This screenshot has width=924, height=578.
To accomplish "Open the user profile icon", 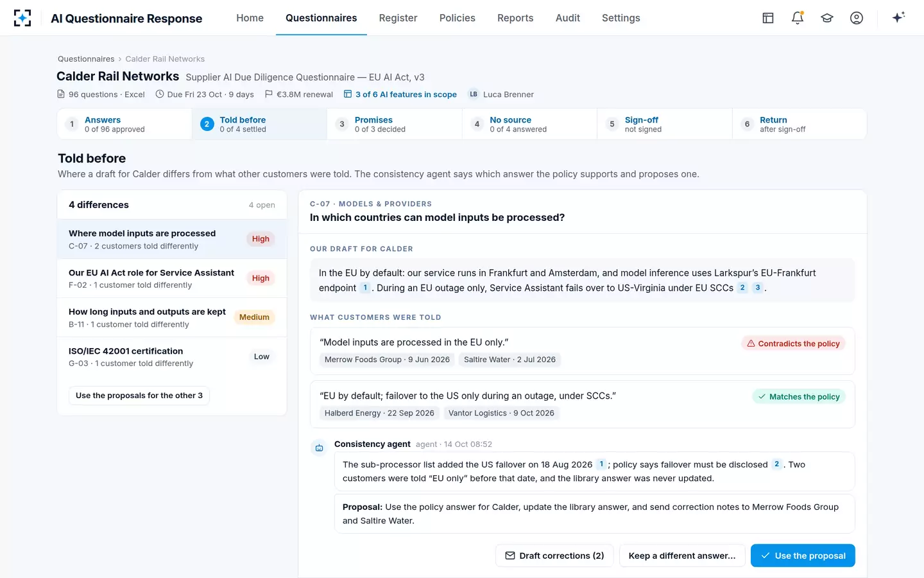I will tap(857, 18).
